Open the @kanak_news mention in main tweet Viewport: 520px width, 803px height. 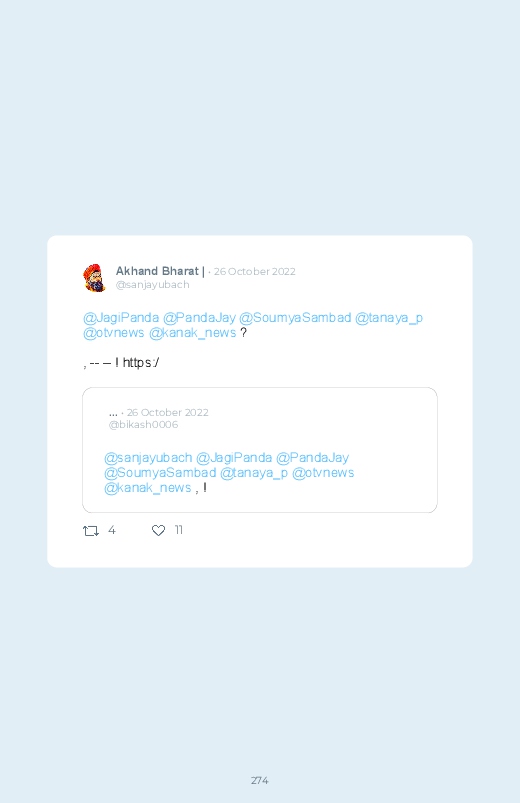click(x=193, y=333)
